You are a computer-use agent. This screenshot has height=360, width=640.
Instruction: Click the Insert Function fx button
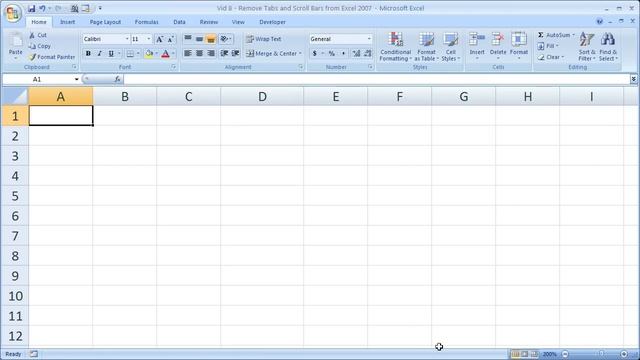point(117,79)
